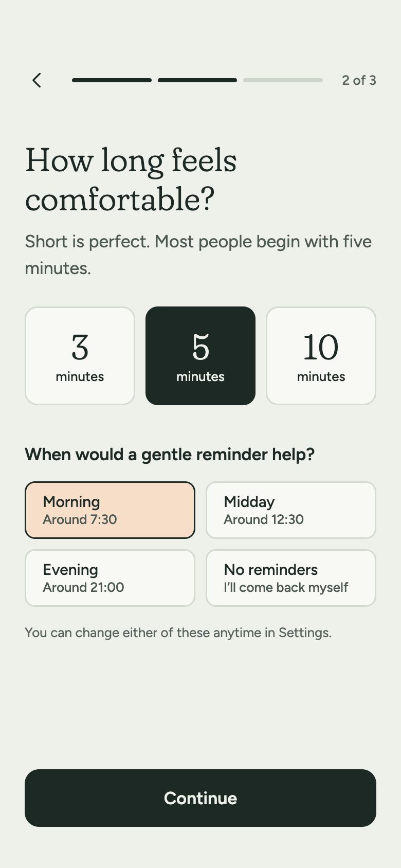
Task: Tap the Continue button
Action: pyautogui.click(x=200, y=798)
